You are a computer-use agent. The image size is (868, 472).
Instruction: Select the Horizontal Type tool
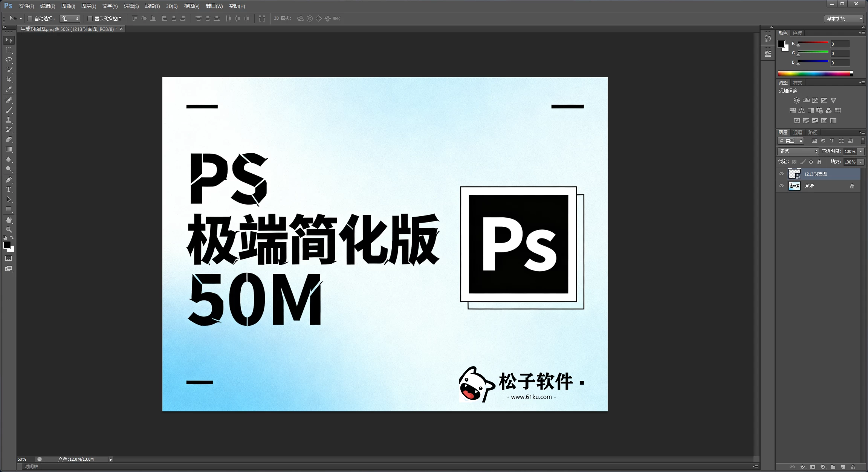click(9, 189)
